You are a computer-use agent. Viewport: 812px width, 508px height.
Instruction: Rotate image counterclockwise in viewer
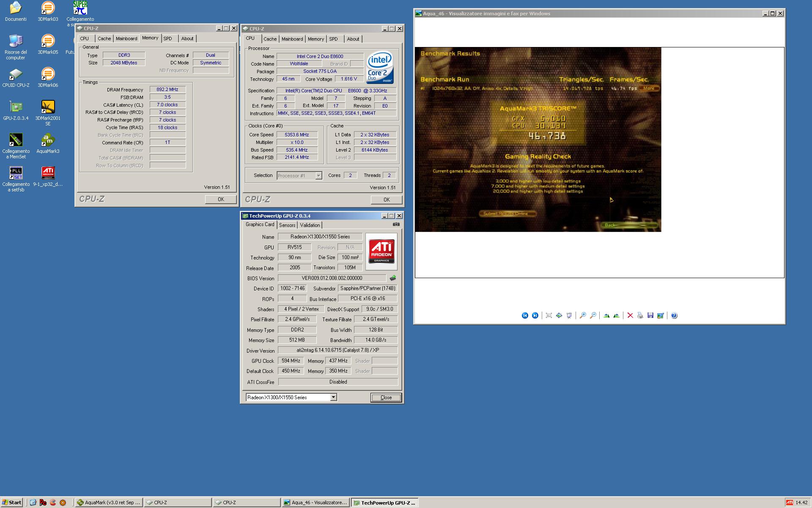tap(617, 315)
